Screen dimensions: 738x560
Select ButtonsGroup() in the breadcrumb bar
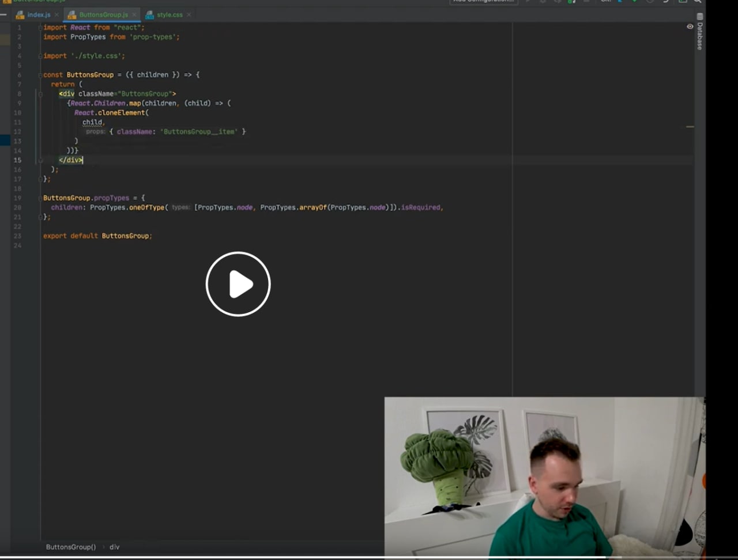71,547
